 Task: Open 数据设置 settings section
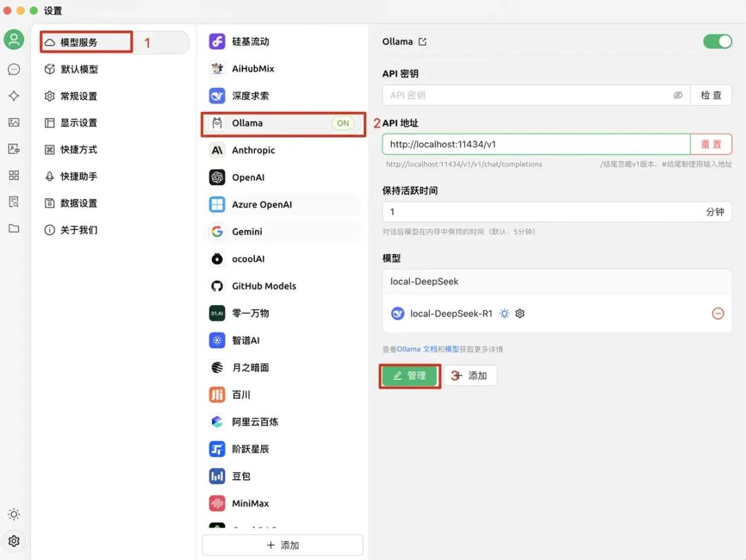113,203
